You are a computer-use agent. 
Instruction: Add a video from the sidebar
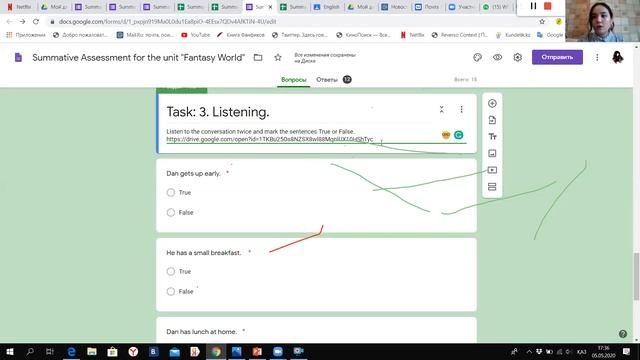coord(492,170)
